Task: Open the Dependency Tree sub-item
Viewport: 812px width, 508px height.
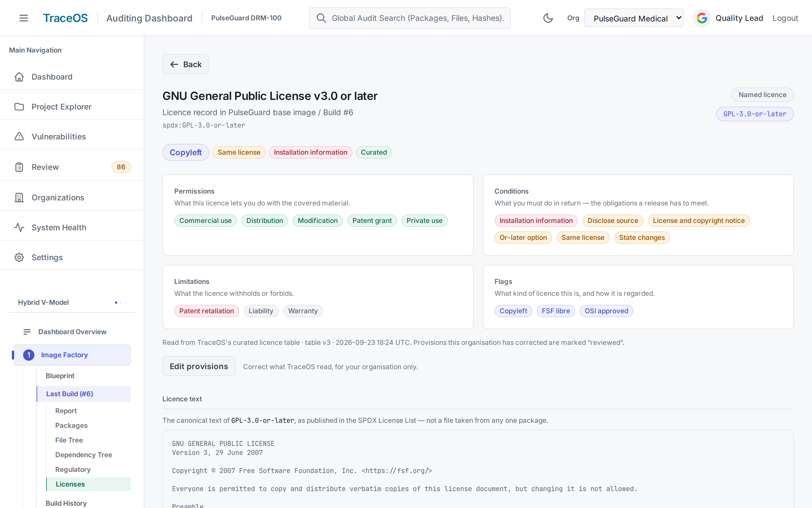Action: tap(84, 455)
